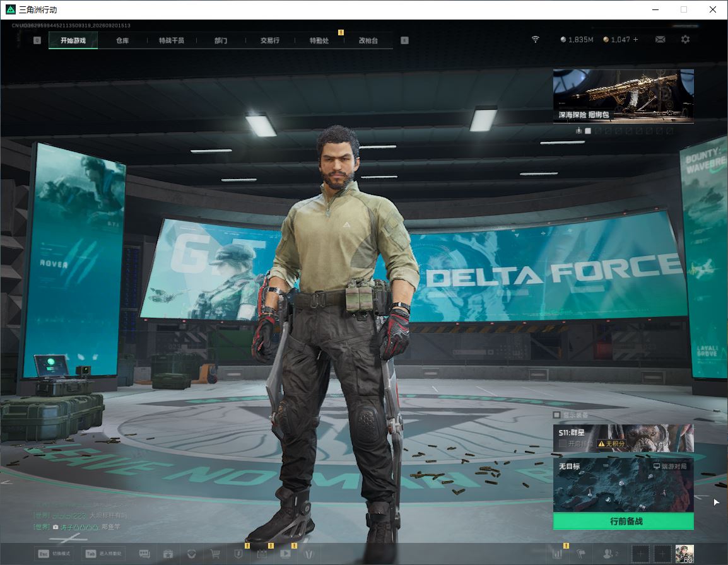The height and width of the screenshot is (565, 728).
Task: Open the video play icon in bottom bar
Action: coord(286,554)
